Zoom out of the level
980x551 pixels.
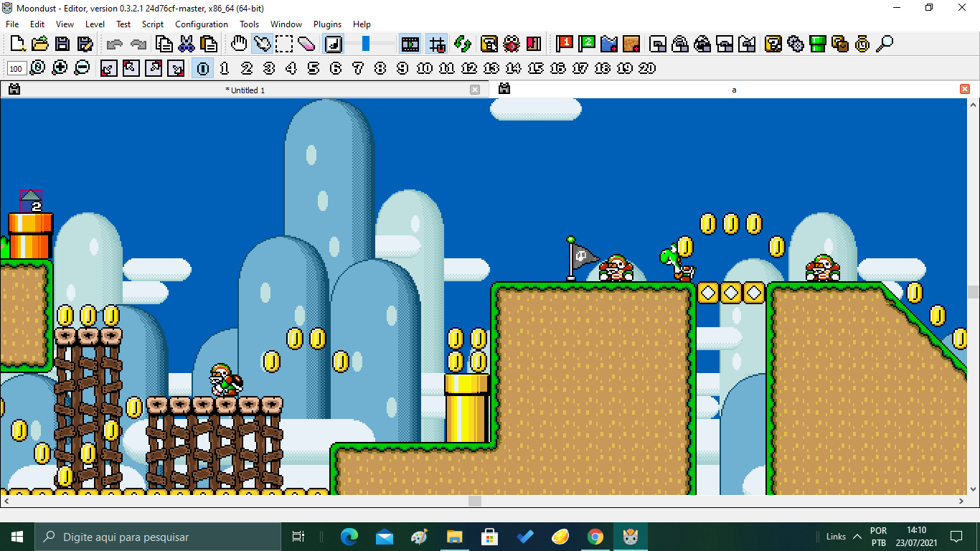[x=83, y=68]
